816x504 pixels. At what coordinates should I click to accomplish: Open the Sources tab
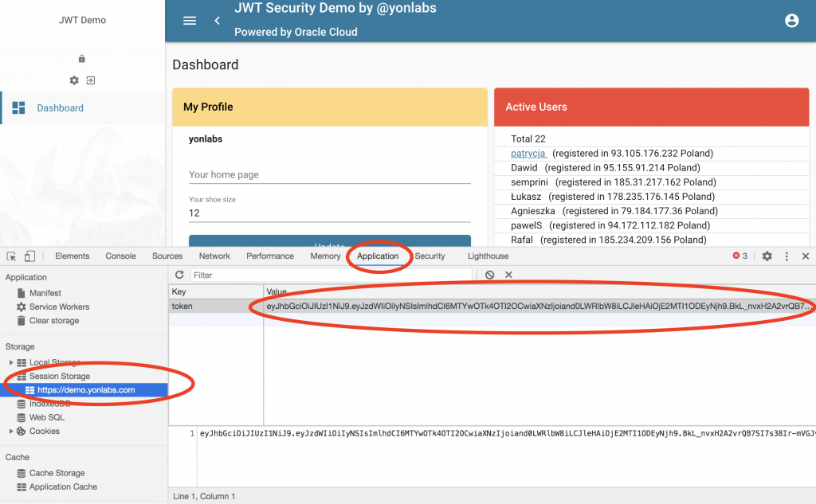167,256
